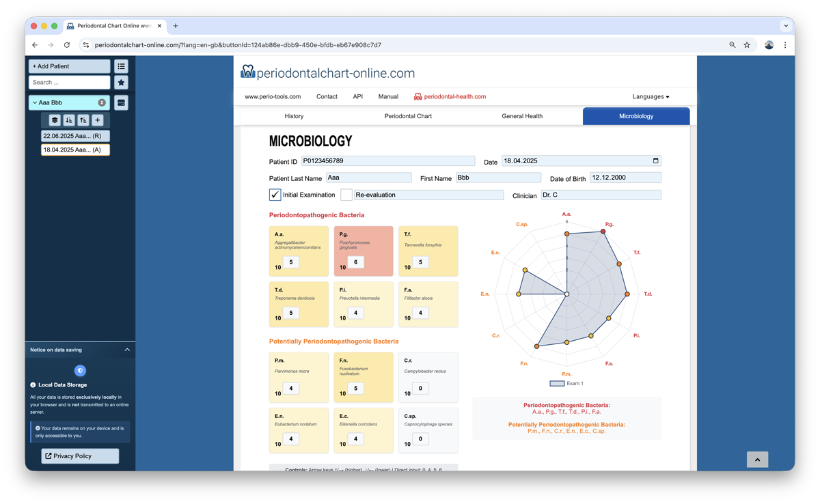820x504 pixels.
Task: Add new examination with the plus icon
Action: (x=98, y=120)
